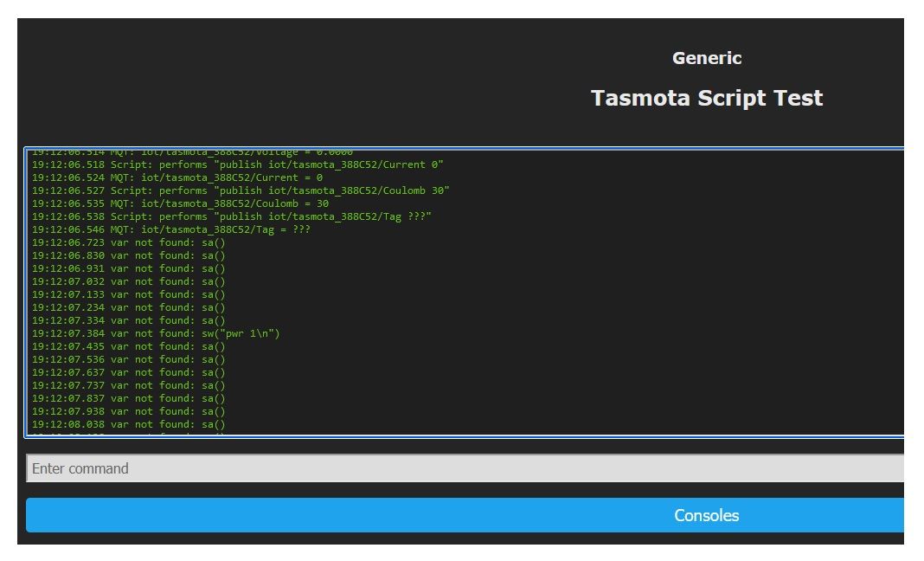Click log entry 19:12:07.133 var not found
This screenshot has height=561, width=924.
point(128,294)
